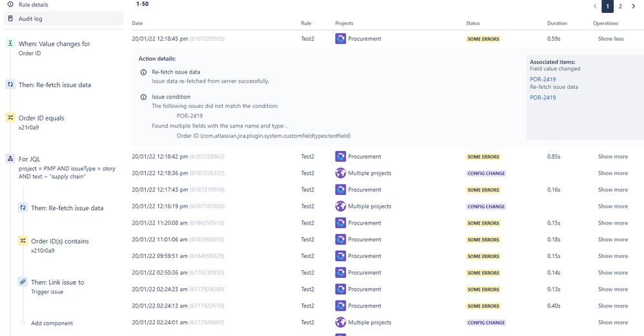
Task: Open the POR-2419 link under 'Re-fetch issue data'
Action: click(543, 97)
